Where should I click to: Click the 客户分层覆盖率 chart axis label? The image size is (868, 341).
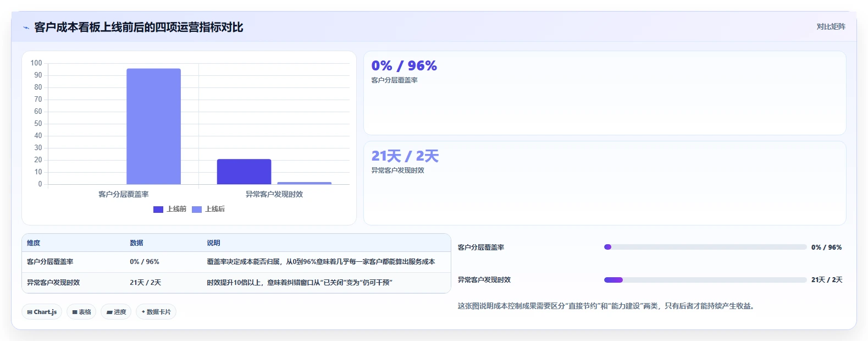point(123,194)
